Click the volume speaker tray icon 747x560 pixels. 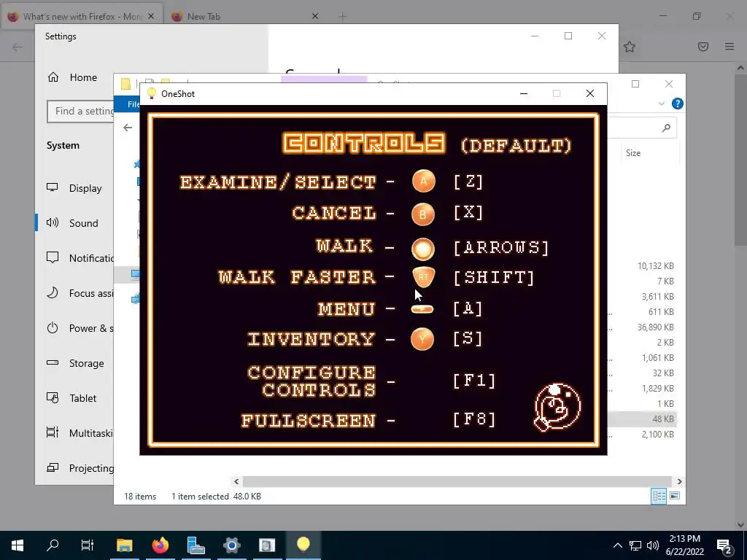[x=653, y=545]
